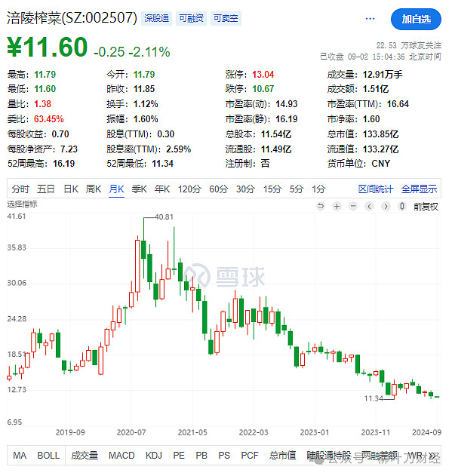
Task: Zoom in chart with plus icon
Action: pos(337,207)
